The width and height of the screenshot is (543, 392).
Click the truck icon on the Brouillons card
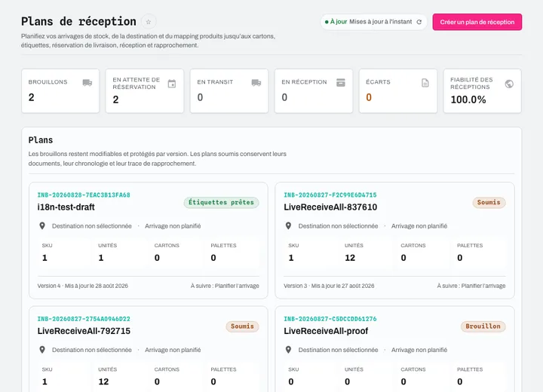tap(87, 82)
